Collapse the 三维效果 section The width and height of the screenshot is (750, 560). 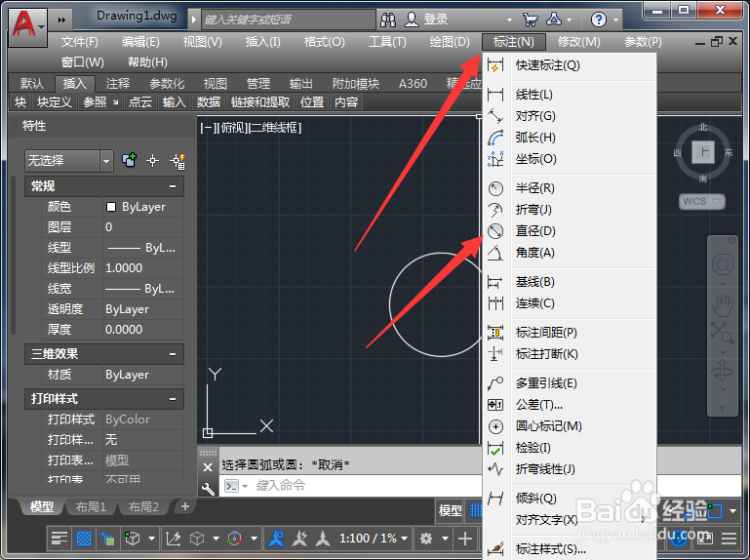point(173,354)
